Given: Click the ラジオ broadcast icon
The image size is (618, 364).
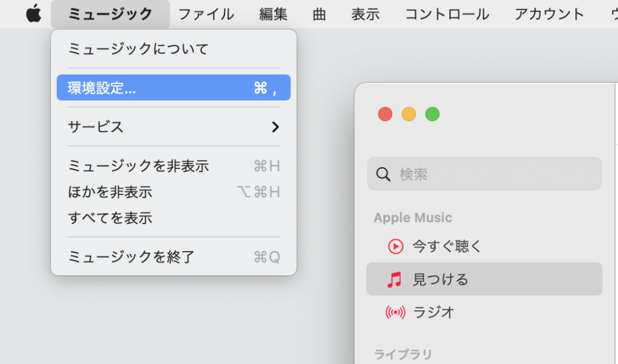Looking at the screenshot, I should 395,313.
